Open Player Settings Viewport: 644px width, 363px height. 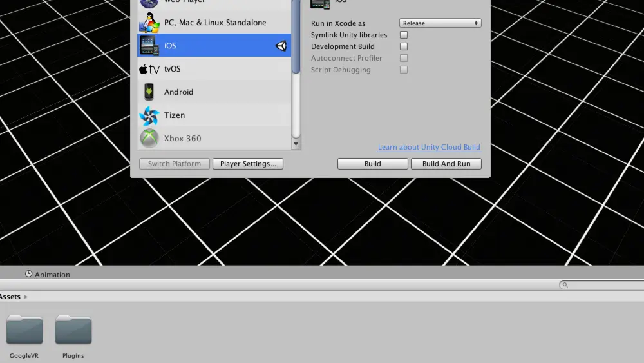(248, 164)
